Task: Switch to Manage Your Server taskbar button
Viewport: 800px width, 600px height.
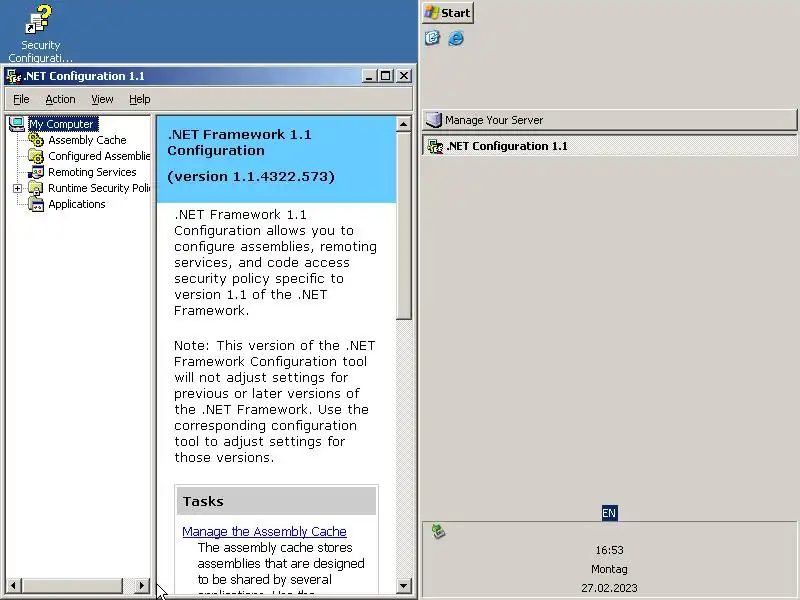Action: 609,120
